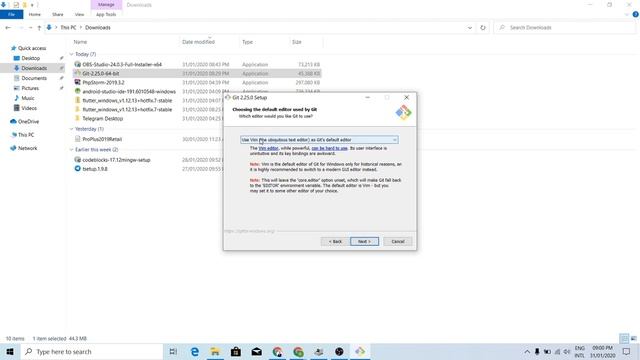Click the Back button in Git Setup

coord(335,241)
